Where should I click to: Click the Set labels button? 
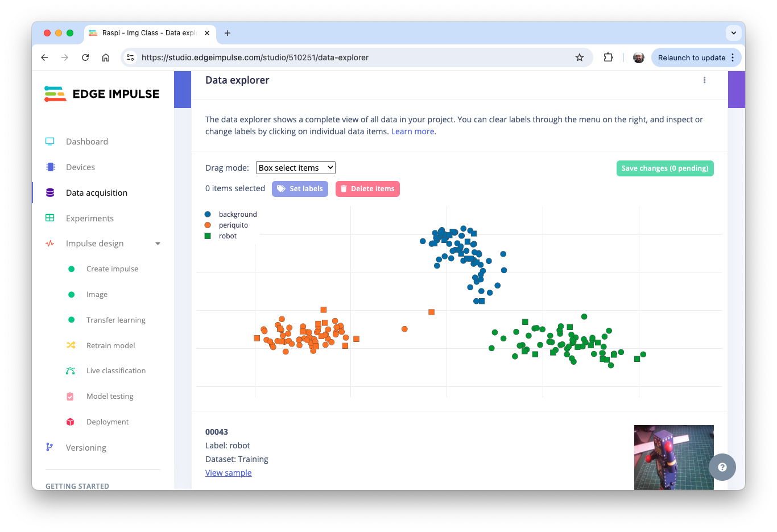click(x=300, y=189)
